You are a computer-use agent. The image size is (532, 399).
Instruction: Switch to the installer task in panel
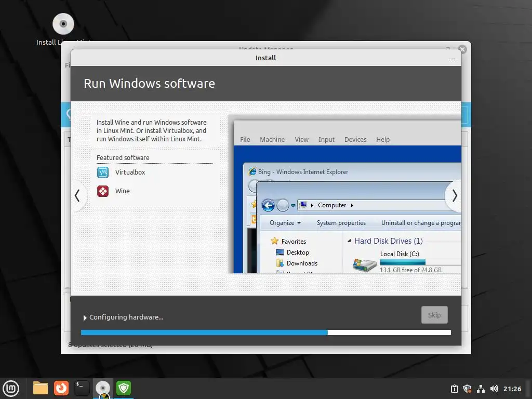[x=103, y=389]
